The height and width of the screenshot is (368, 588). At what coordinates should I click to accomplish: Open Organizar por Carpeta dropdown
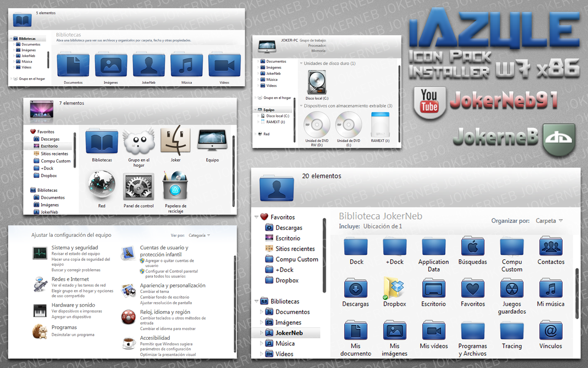pyautogui.click(x=549, y=221)
